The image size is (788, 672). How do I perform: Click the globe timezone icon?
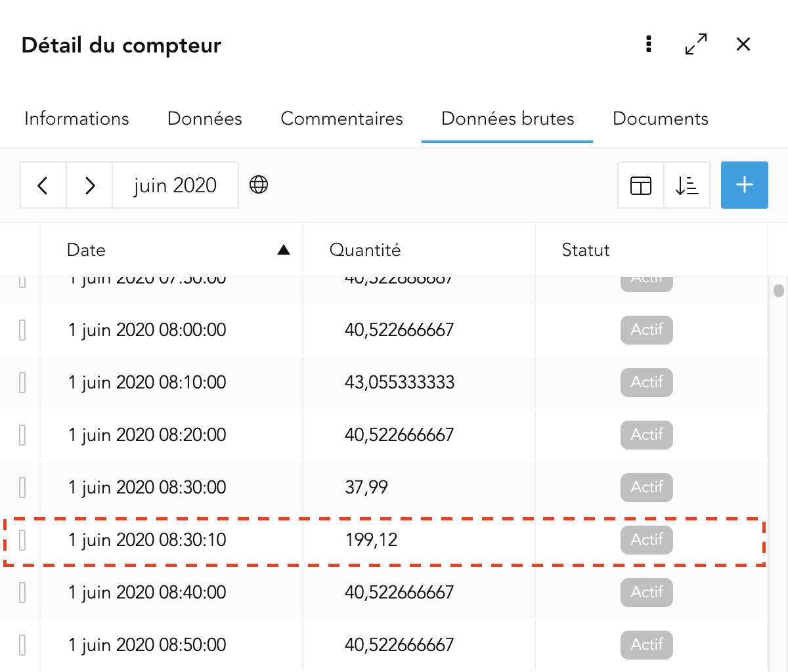point(259,184)
